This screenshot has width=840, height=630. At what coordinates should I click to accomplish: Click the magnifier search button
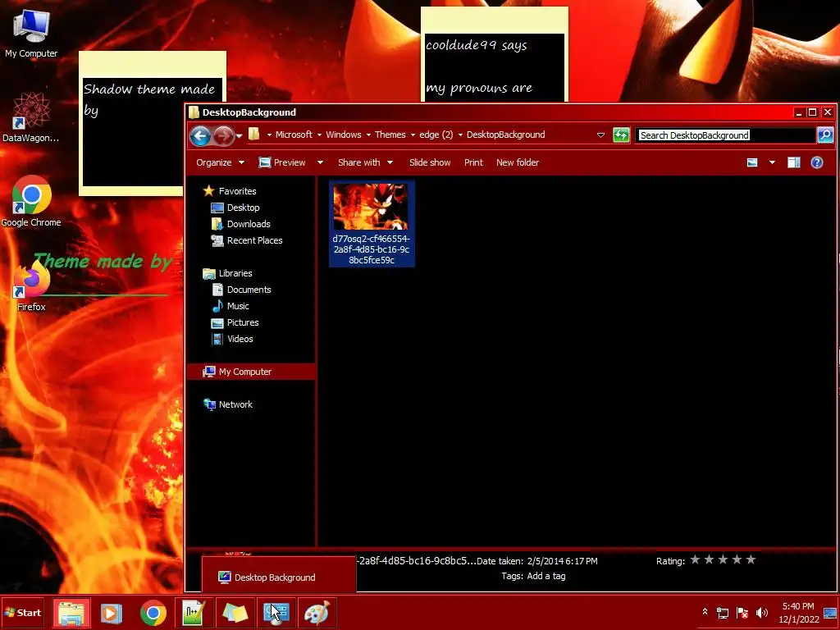pos(825,135)
